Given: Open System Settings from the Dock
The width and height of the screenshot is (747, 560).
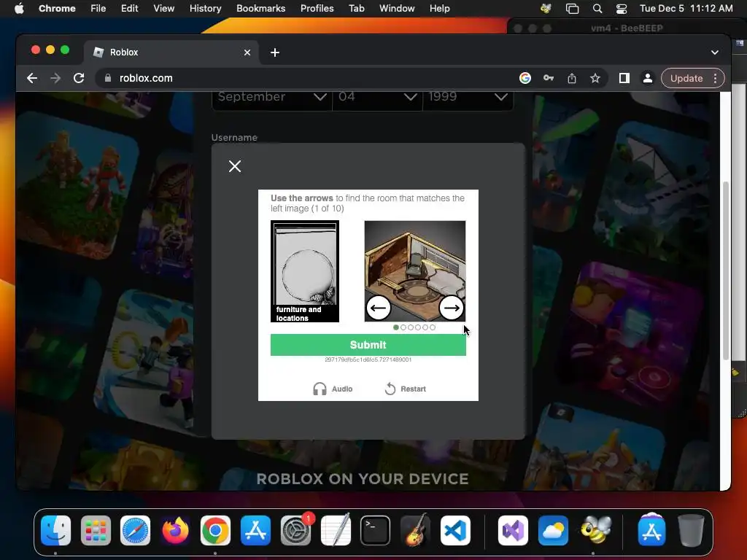Looking at the screenshot, I should point(296,530).
